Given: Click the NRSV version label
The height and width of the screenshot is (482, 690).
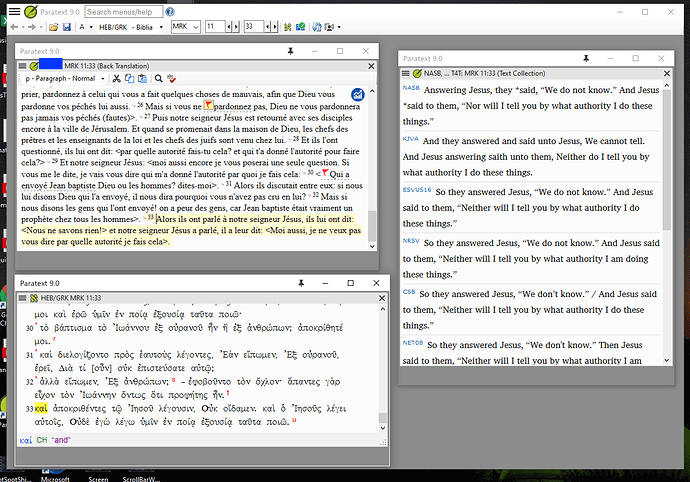Looking at the screenshot, I should pos(411,241).
